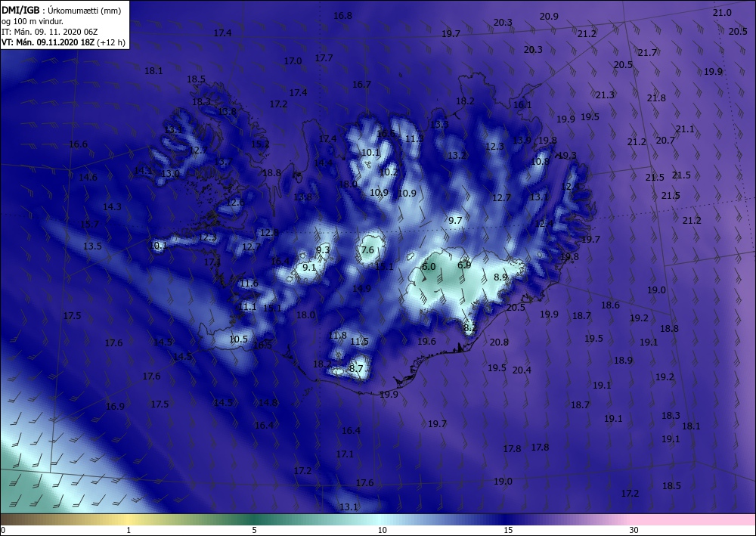This screenshot has width=756, height=536.
Task: Click the color scale tick labeled 10
Action: tap(383, 530)
